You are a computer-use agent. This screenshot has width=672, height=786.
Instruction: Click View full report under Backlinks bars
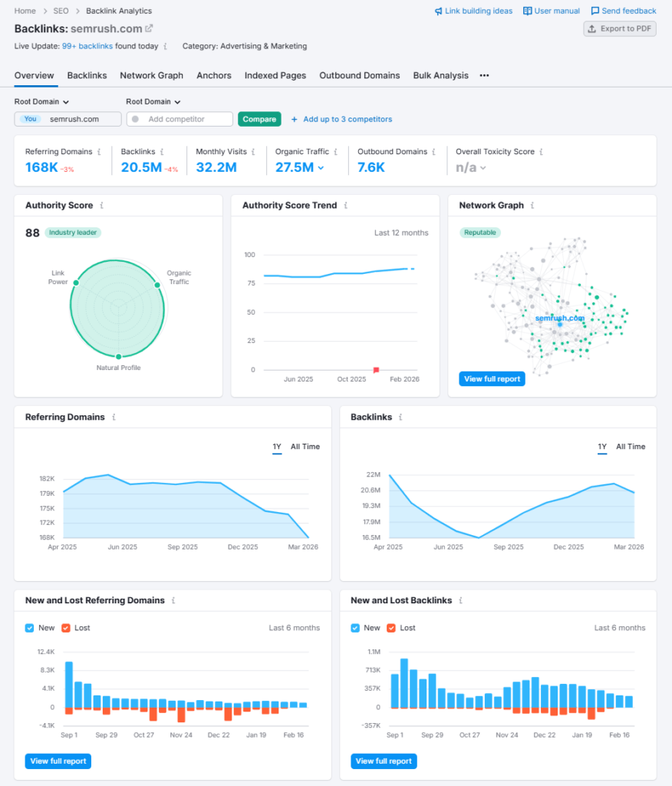[x=384, y=761]
